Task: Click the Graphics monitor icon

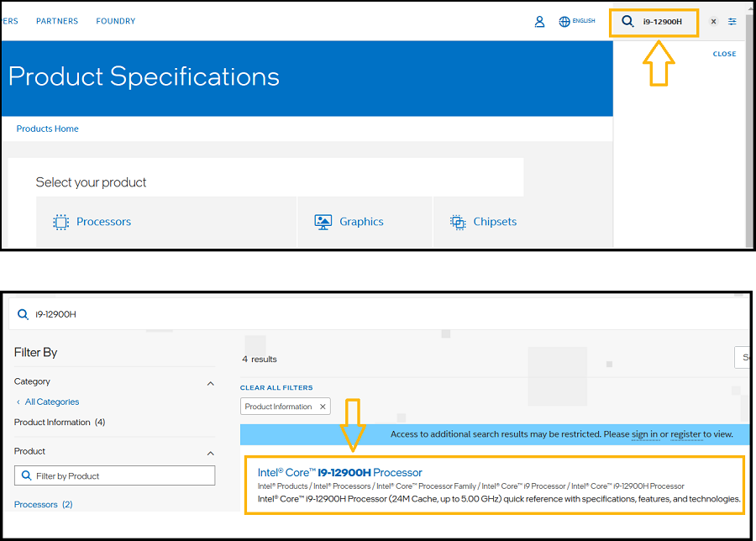Action: pyautogui.click(x=323, y=222)
